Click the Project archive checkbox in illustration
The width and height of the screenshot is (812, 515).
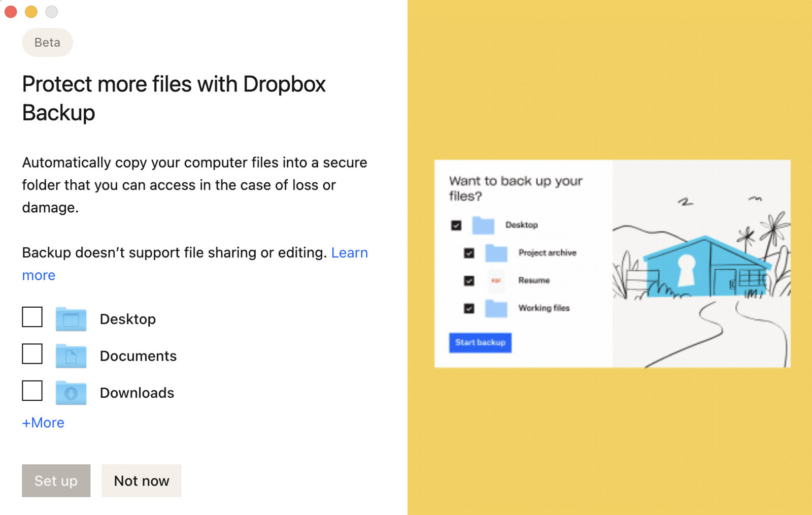[469, 253]
